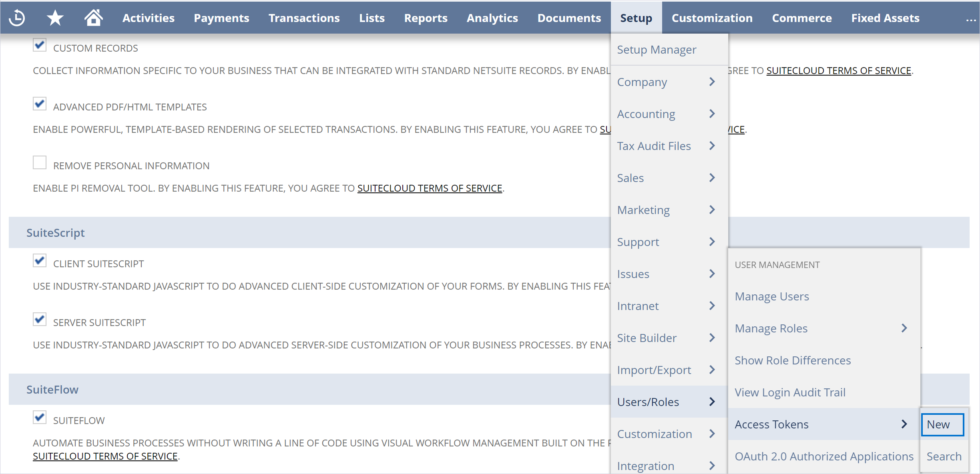Viewport: 980px width, 474px height.
Task: Open the Fixed Assets menu
Action: [885, 18]
